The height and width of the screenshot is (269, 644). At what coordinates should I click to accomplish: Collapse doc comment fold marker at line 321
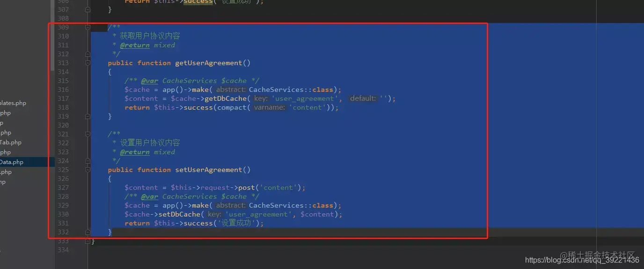tap(88, 134)
